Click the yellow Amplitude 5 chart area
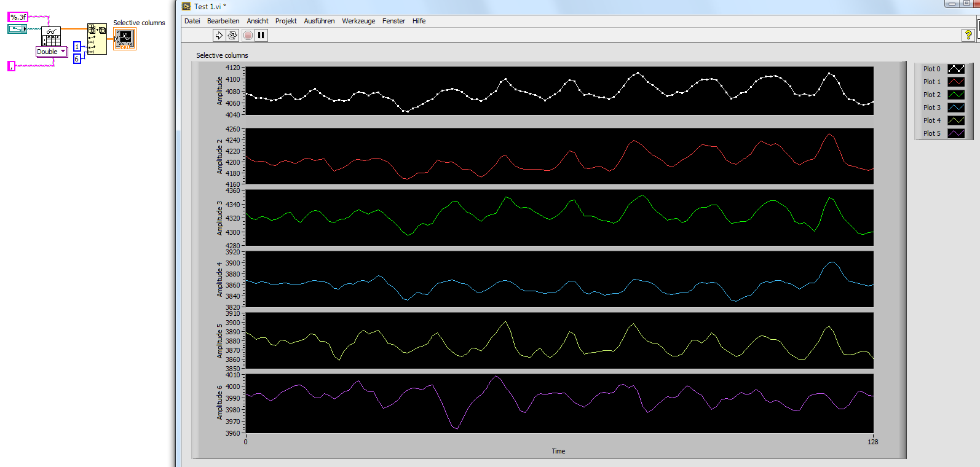 click(559, 340)
